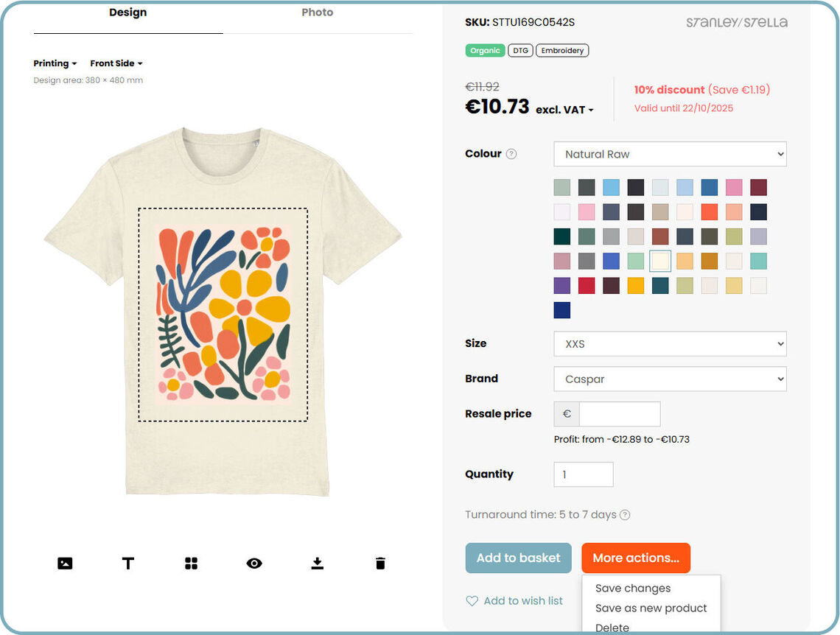The height and width of the screenshot is (635, 840).
Task: Switch to the Photo tab
Action: 317,13
